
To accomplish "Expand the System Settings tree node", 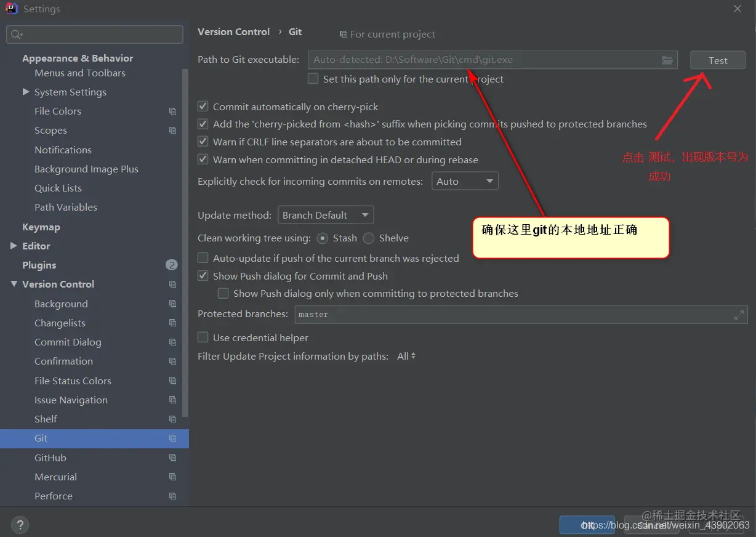I will (26, 92).
